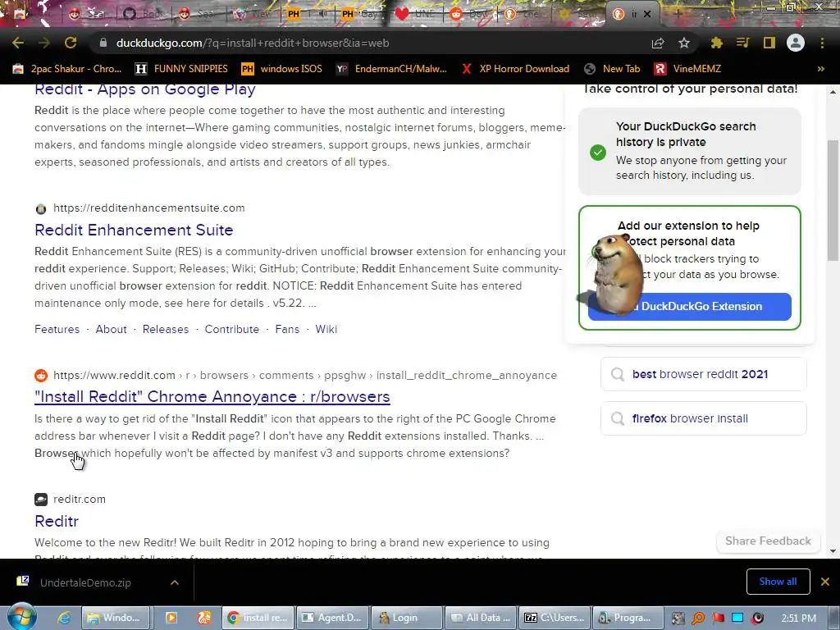Open the Contribute sitelink

point(231,329)
